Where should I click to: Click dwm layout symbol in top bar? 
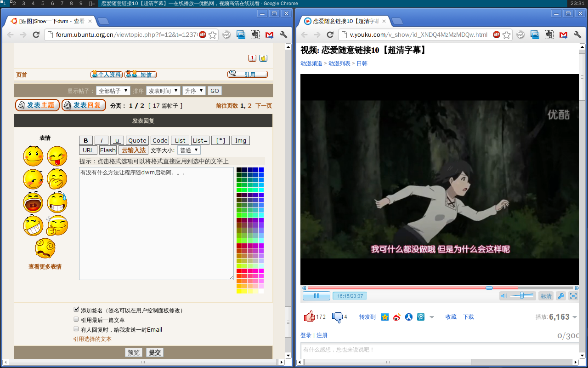(x=92, y=3)
